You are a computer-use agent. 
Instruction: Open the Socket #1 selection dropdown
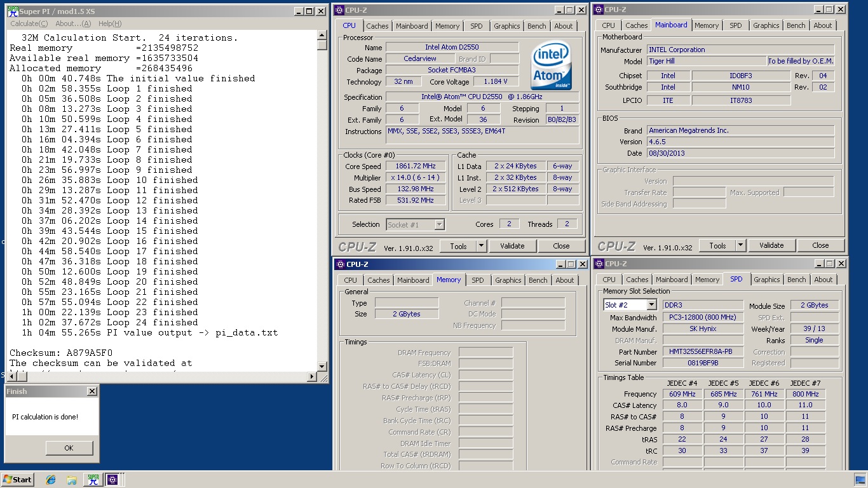pyautogui.click(x=439, y=224)
